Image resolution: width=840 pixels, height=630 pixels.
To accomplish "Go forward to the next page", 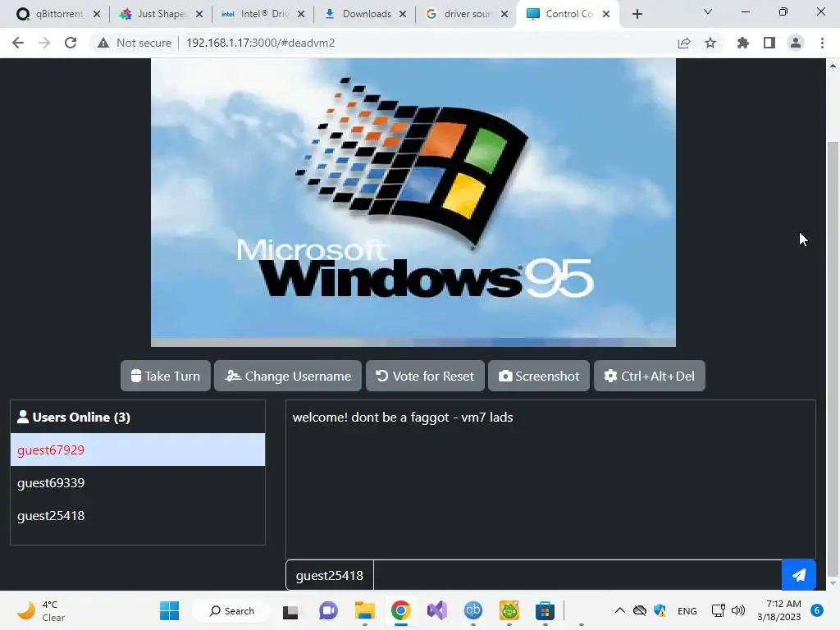I will pyautogui.click(x=44, y=43).
